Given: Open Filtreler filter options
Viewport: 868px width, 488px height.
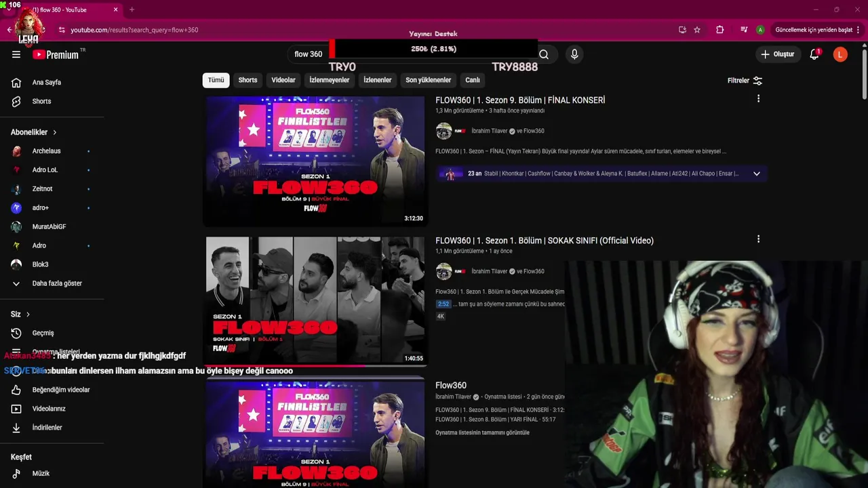Looking at the screenshot, I should pos(745,81).
